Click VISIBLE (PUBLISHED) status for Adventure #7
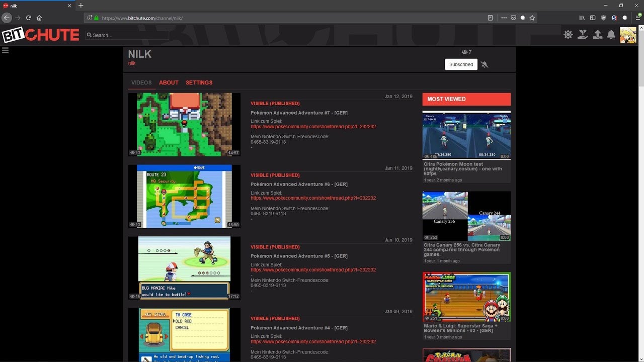Screen dimensions: 644x362 pyautogui.click(x=275, y=104)
